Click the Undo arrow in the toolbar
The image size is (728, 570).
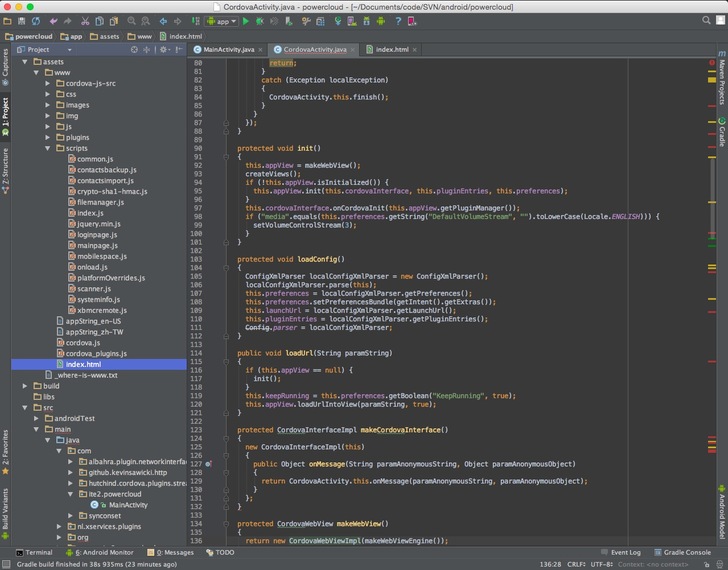tap(54, 20)
